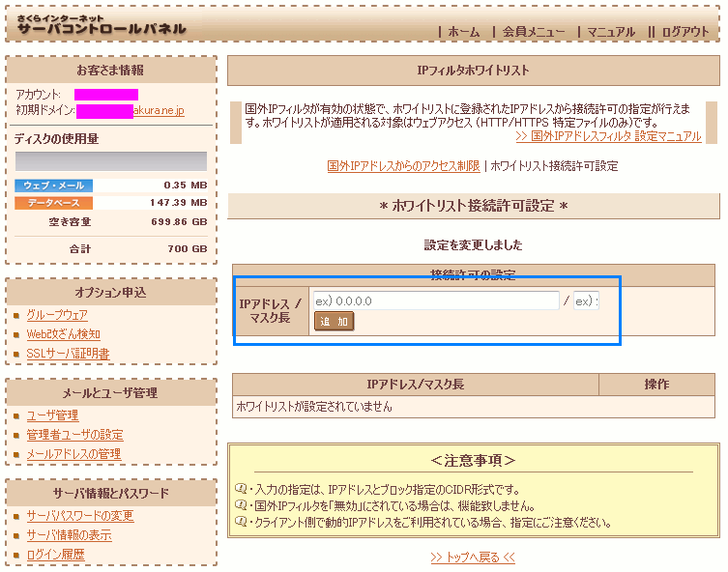This screenshot has width=728, height=572.
Task: Open the マニュアル link in header
Action: coord(611,32)
